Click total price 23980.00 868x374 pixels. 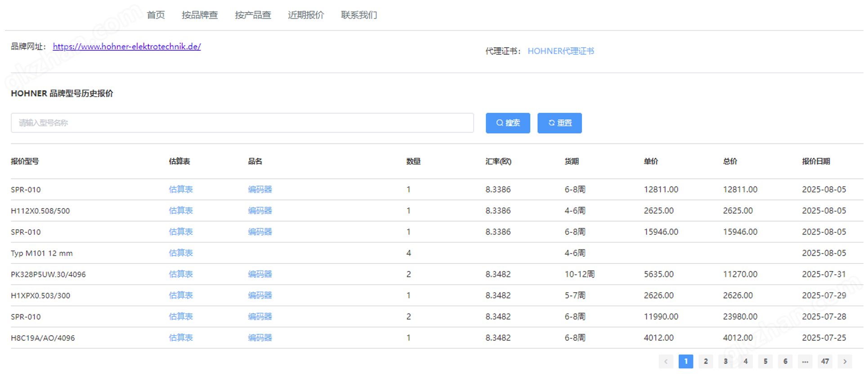pyautogui.click(x=740, y=316)
